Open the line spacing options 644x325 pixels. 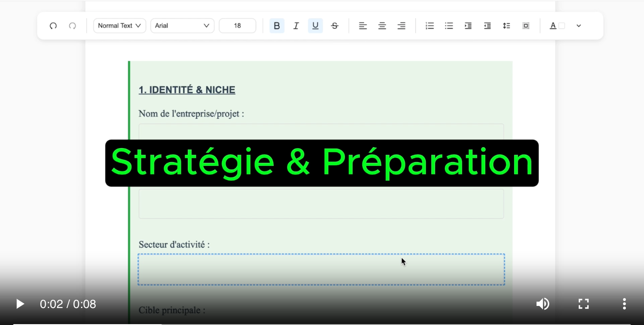tap(506, 26)
